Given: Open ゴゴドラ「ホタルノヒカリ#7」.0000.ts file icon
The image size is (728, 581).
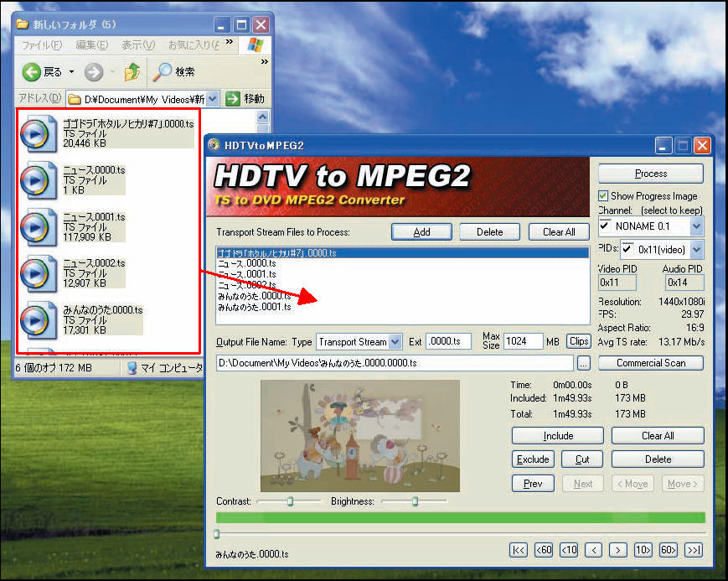Looking at the screenshot, I should tap(39, 134).
